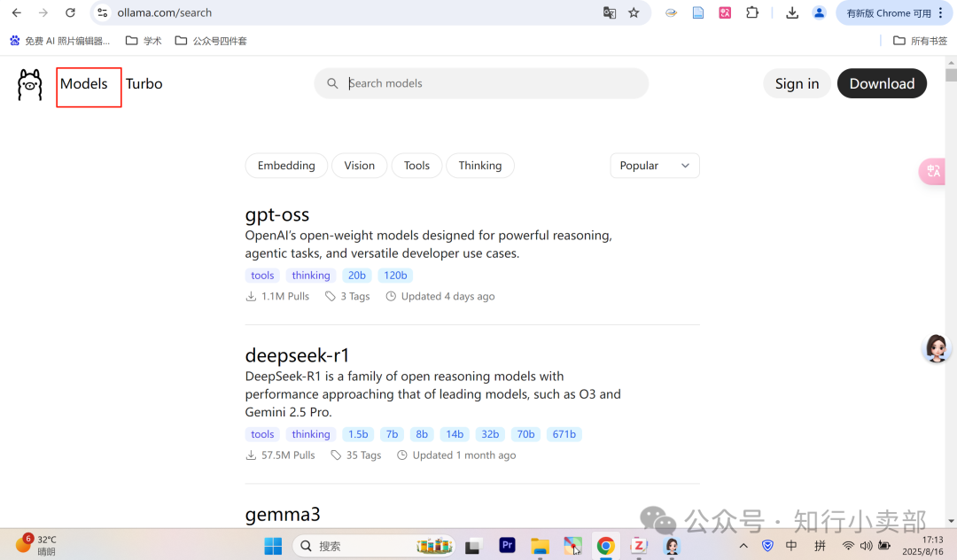Click the floating pink translate button

point(932,171)
